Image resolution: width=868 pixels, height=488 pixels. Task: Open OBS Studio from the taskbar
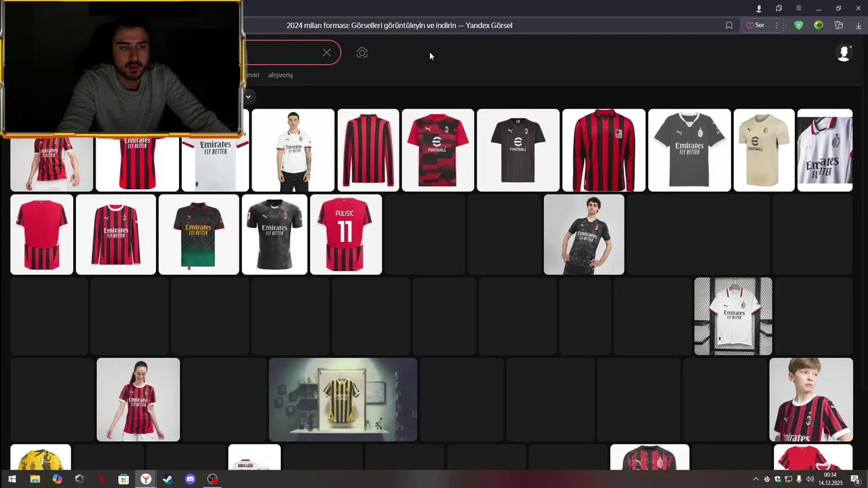213,479
